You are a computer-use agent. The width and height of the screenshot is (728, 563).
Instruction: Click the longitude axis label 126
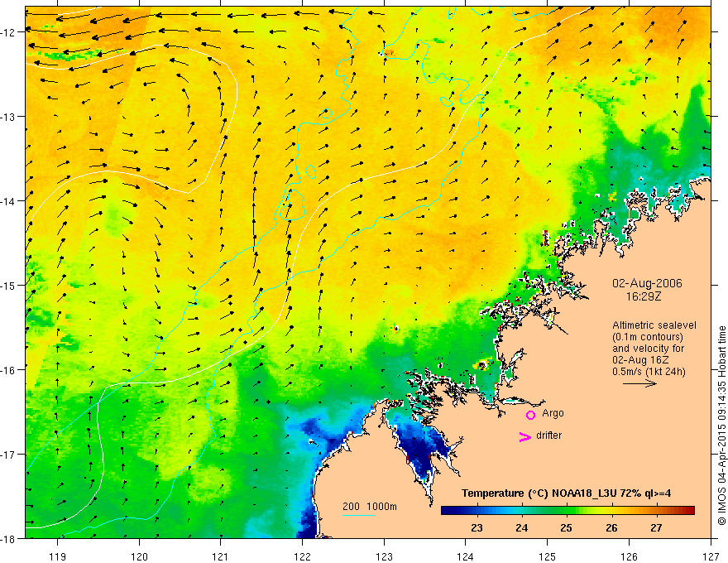[x=629, y=556]
